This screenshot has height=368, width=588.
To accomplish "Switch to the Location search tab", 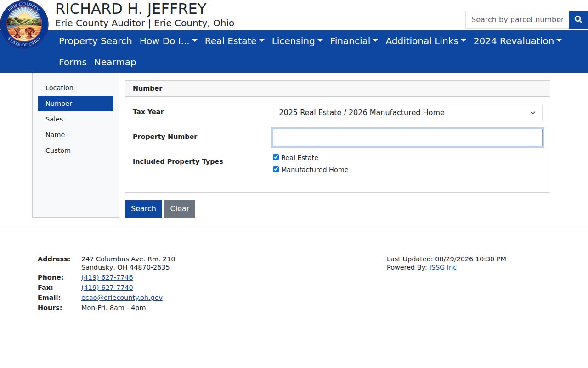I will click(76, 88).
